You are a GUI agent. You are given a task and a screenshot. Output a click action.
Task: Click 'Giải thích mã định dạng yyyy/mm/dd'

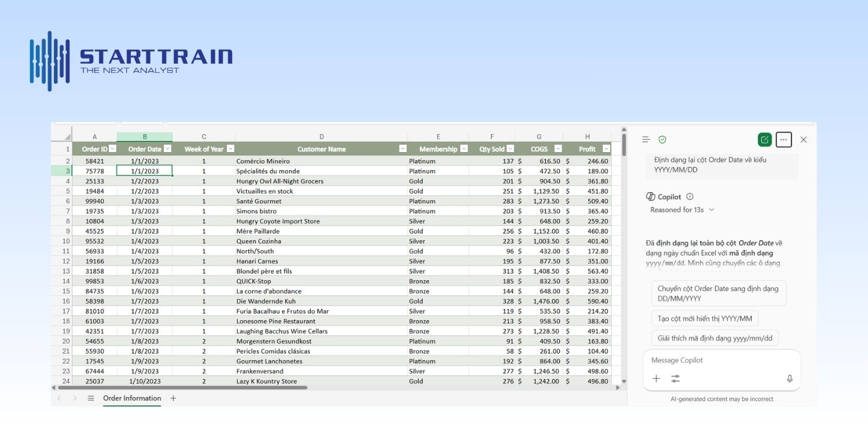(715, 338)
